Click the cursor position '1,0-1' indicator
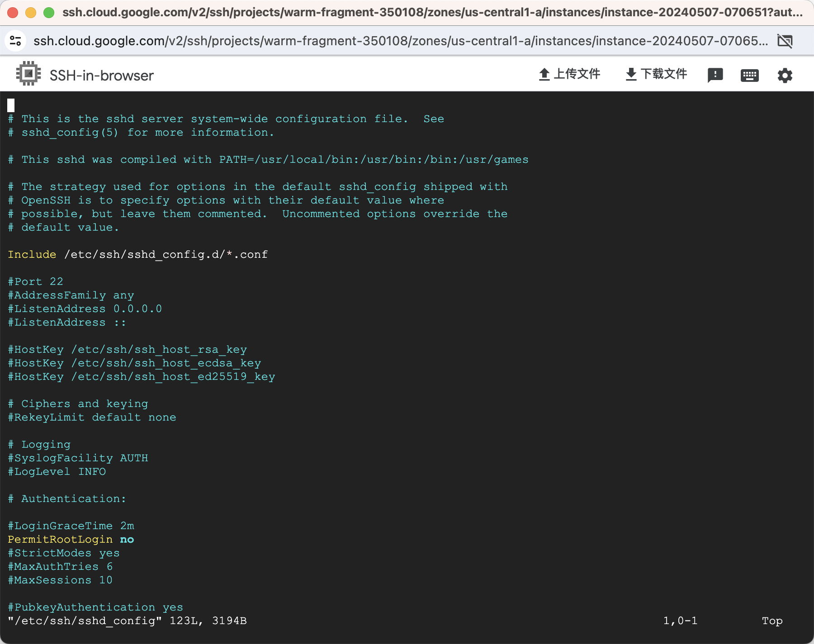Viewport: 814px width, 644px height. [680, 621]
